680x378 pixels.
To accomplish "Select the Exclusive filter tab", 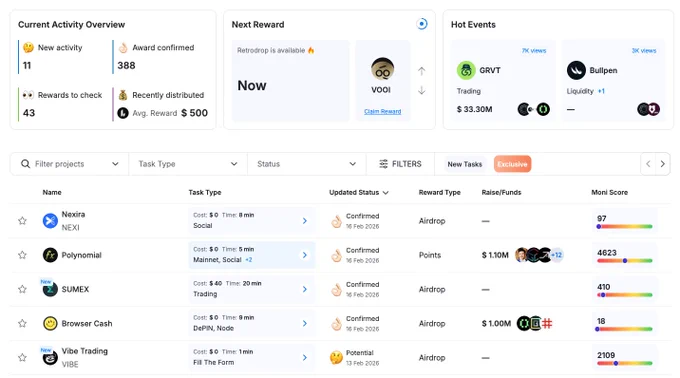I will pyautogui.click(x=512, y=164).
